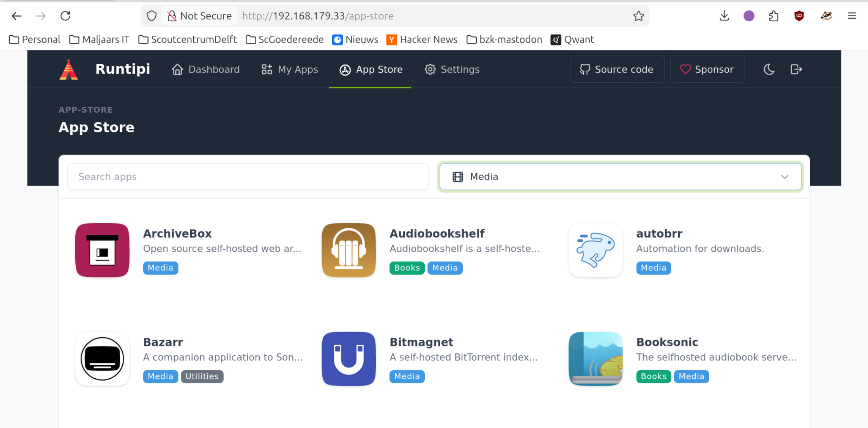Click the Source code button
Screen dimensions: 868x428
[x=616, y=70]
